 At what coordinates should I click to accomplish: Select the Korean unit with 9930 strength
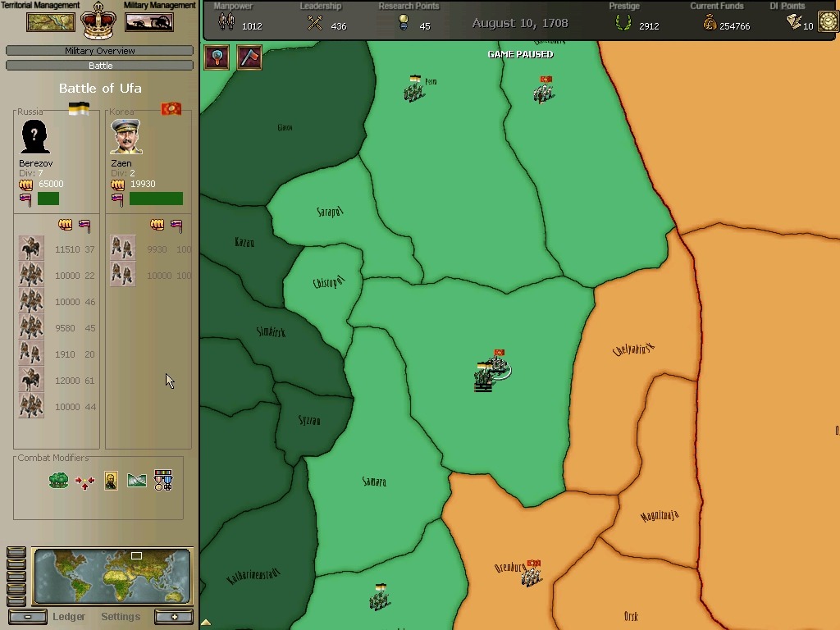pos(123,249)
